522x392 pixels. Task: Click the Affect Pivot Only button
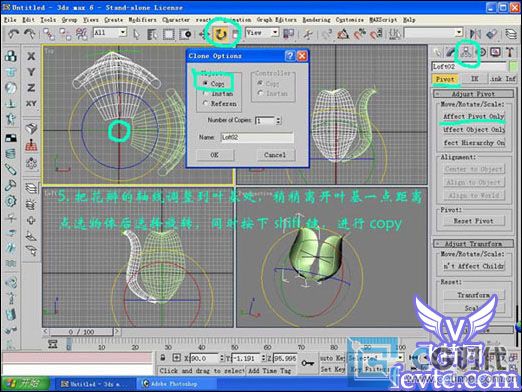(x=473, y=116)
